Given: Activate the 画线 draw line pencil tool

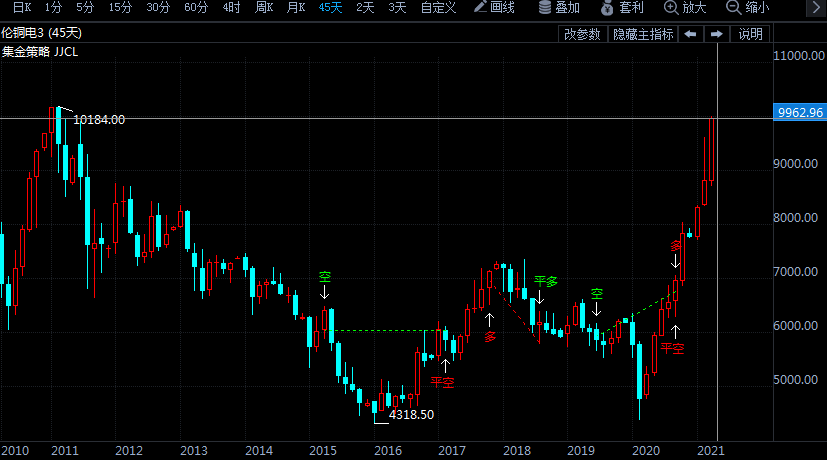Looking at the screenshot, I should pos(494,7).
